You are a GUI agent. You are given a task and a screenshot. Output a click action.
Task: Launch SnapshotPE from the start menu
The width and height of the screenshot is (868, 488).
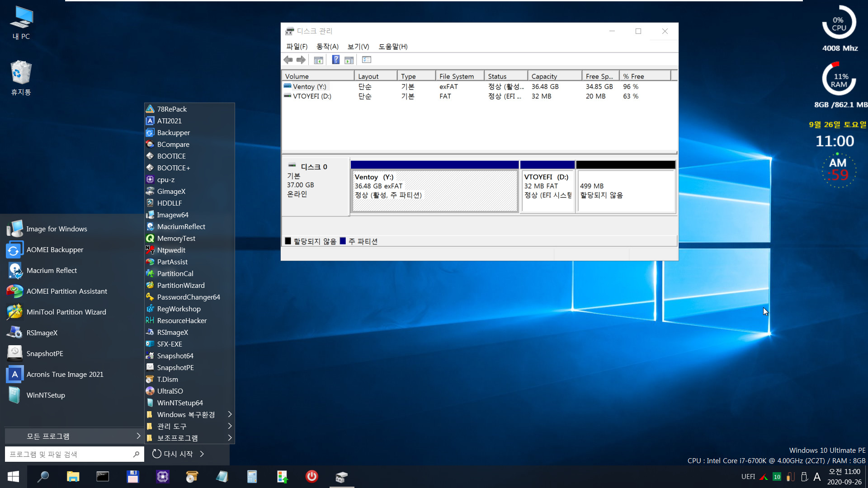point(72,353)
